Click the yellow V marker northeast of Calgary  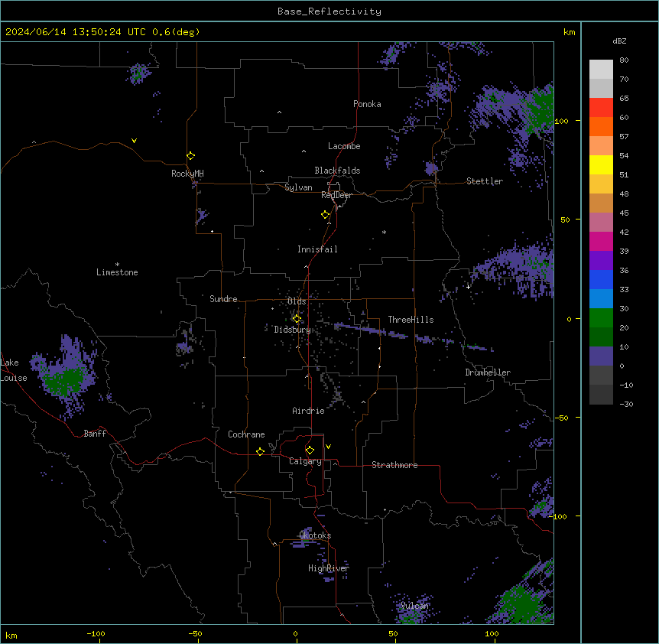[328, 447]
